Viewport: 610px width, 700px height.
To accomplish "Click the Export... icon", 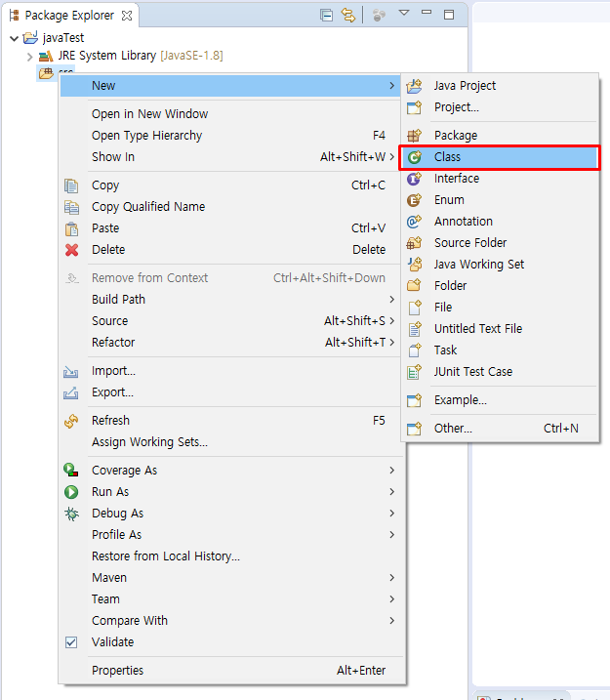I will [x=71, y=392].
